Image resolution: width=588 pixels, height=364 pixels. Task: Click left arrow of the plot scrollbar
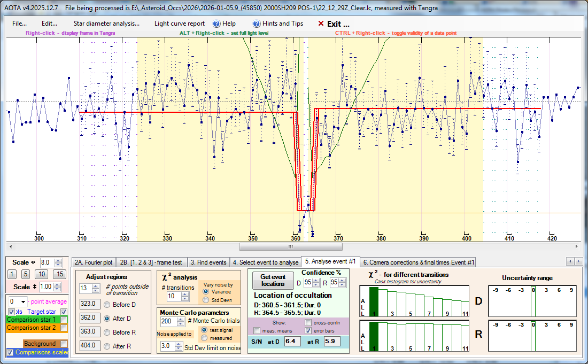10,246
